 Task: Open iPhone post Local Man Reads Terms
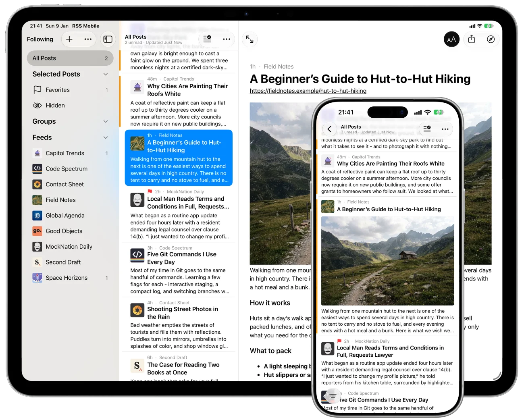pyautogui.click(x=387, y=362)
